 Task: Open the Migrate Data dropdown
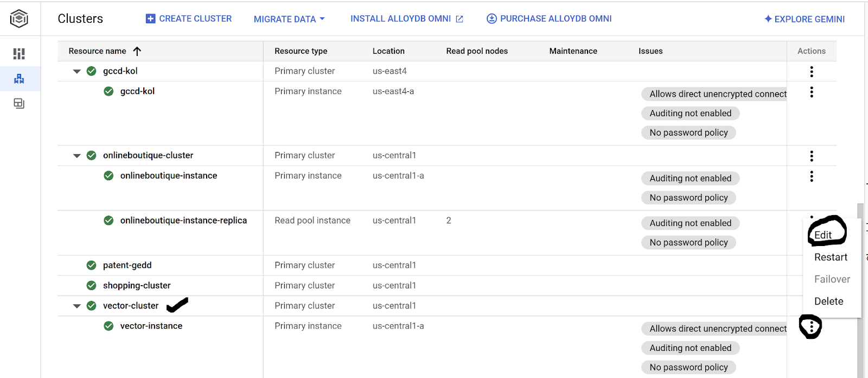pos(289,19)
